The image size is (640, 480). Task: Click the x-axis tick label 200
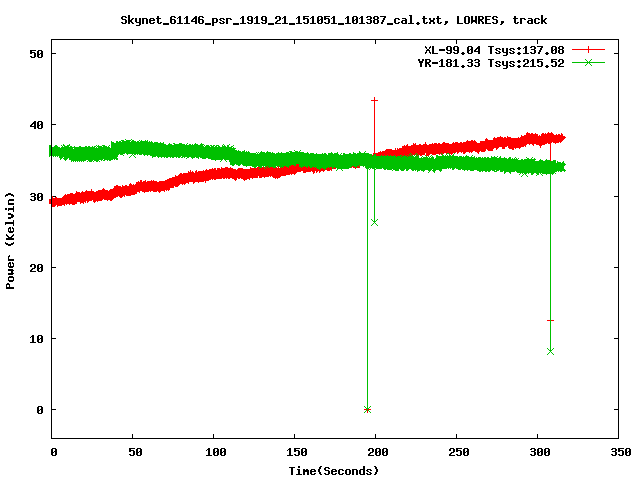(x=376, y=453)
